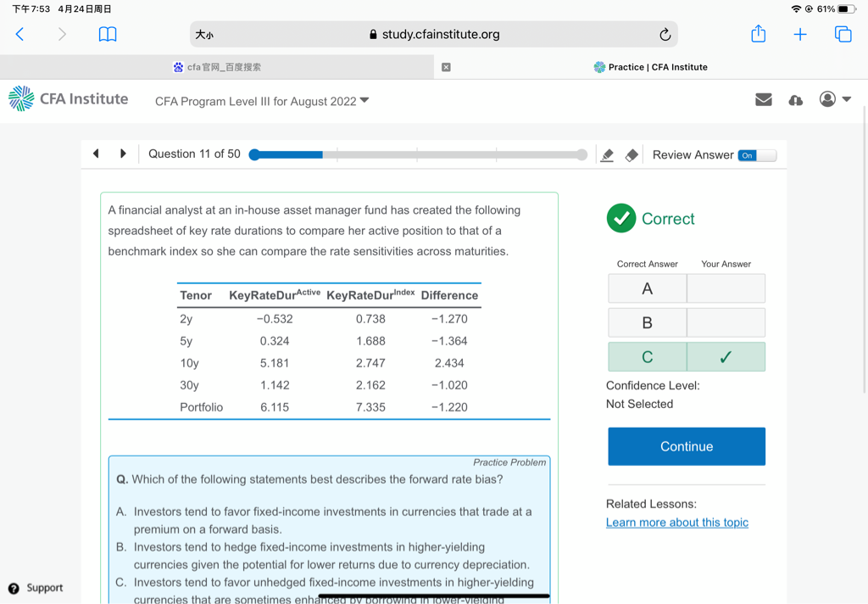Reload the page in address bar
The height and width of the screenshot is (604, 868).
pyautogui.click(x=665, y=35)
